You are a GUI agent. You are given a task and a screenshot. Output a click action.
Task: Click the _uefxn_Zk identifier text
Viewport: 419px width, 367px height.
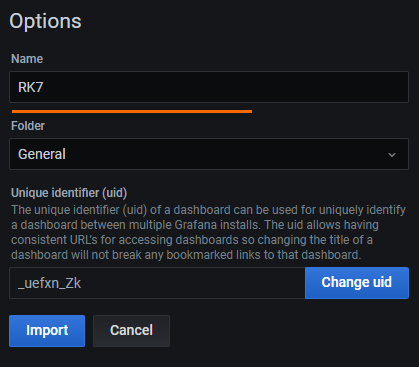click(49, 283)
